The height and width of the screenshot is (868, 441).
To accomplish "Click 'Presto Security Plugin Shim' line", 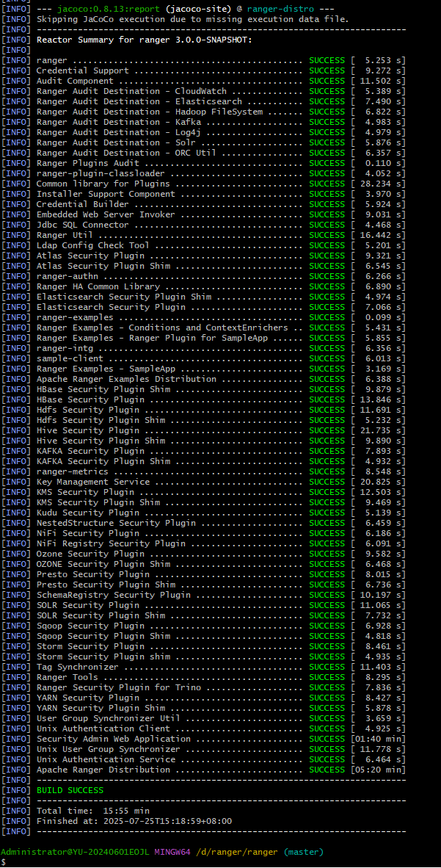I will click(204, 584).
